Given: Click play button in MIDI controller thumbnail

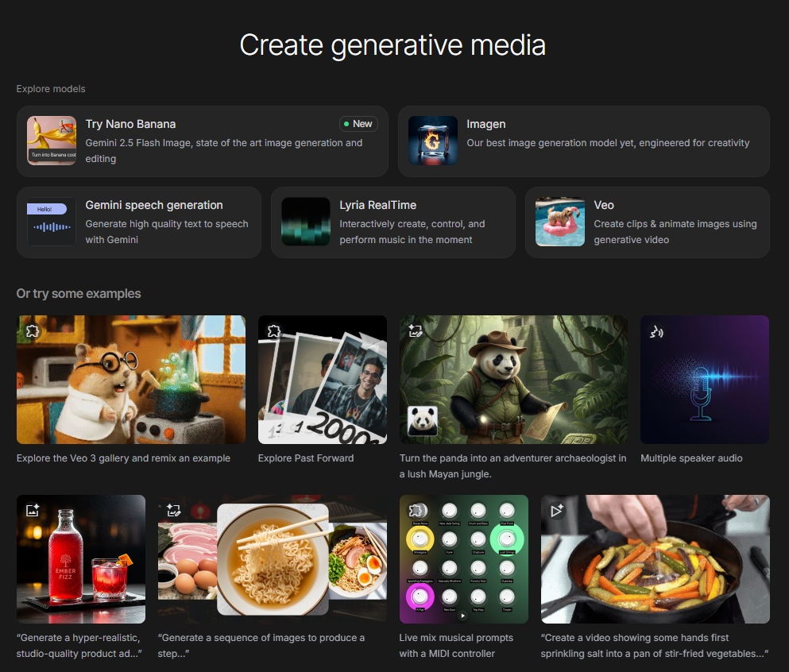Looking at the screenshot, I should click(x=463, y=615).
